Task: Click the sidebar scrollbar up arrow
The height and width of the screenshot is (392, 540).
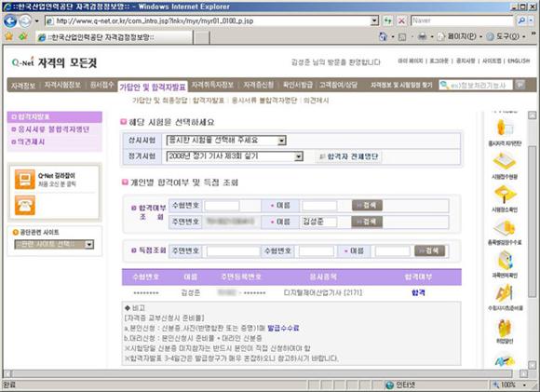Action: pyautogui.click(x=532, y=115)
